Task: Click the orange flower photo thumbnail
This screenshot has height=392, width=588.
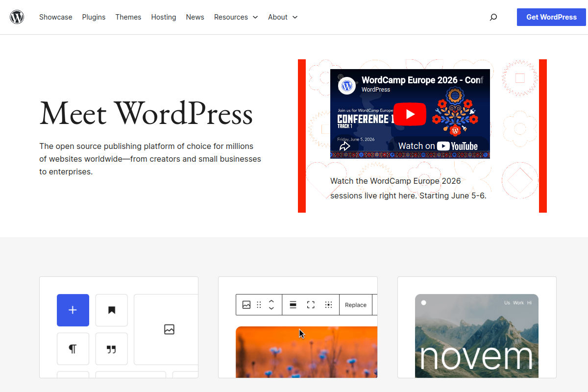Action: 307,352
